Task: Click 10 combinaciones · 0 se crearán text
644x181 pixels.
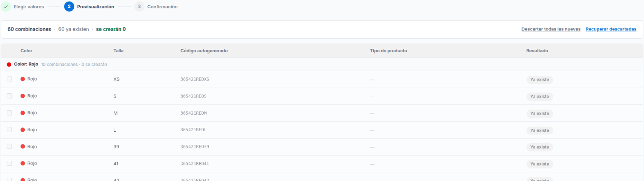Action: [74, 65]
